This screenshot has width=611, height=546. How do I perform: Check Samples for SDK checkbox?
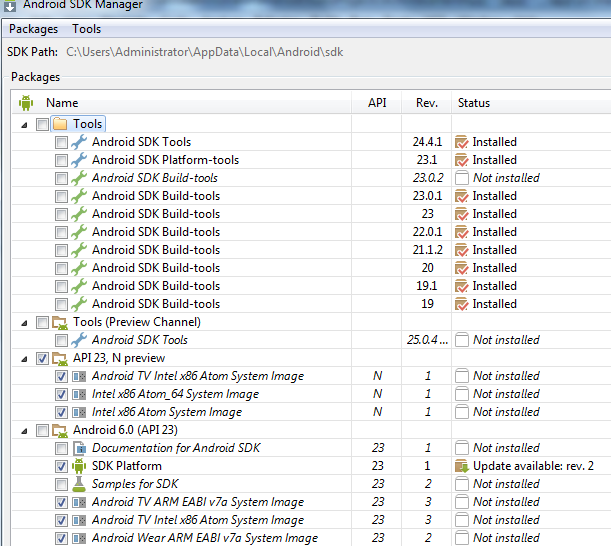pyautogui.click(x=61, y=484)
